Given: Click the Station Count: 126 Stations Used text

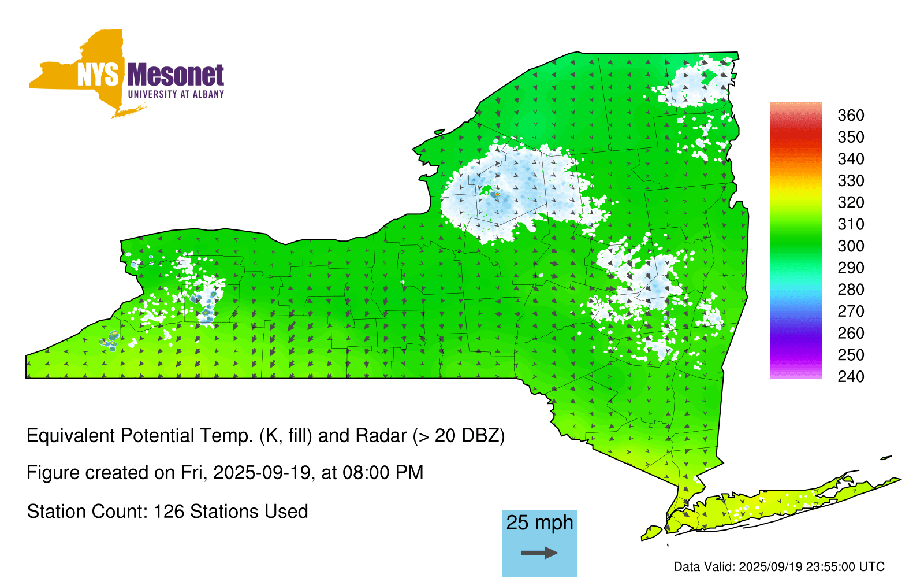Looking at the screenshot, I should pyautogui.click(x=167, y=512).
